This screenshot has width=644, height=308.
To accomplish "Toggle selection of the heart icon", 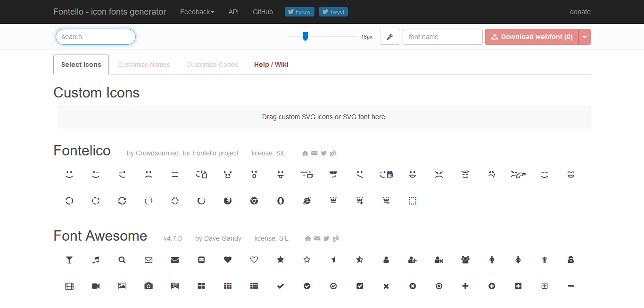I will point(228,259).
